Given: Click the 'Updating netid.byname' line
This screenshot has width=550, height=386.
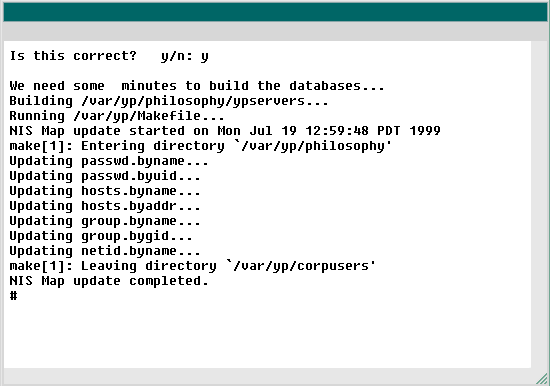Looking at the screenshot, I should tap(105, 251).
